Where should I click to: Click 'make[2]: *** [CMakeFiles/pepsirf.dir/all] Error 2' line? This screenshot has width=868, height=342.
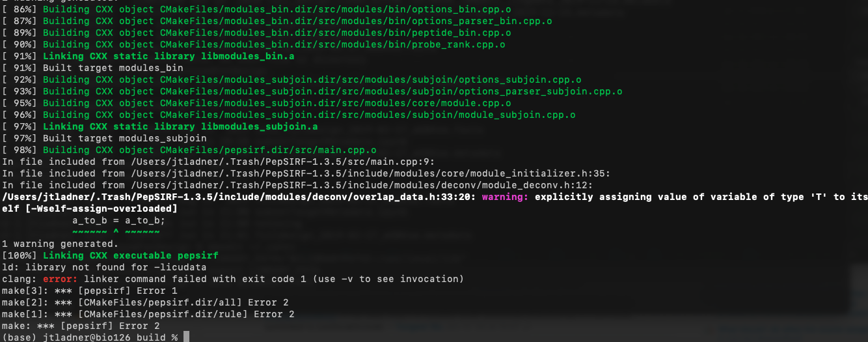point(145,302)
